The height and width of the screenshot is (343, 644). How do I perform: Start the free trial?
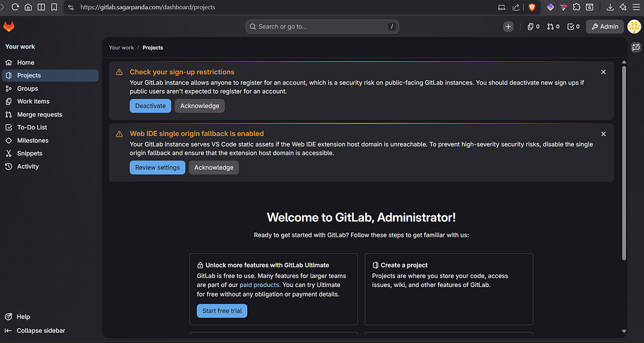pyautogui.click(x=222, y=311)
